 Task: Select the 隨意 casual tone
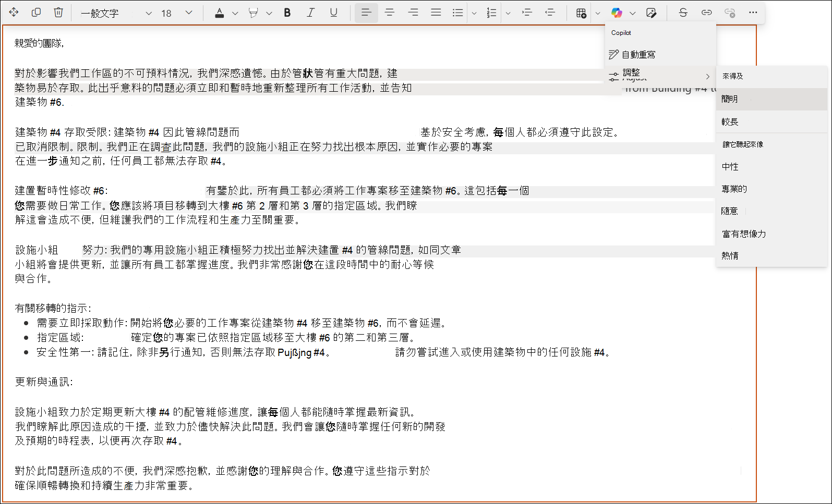(771, 211)
